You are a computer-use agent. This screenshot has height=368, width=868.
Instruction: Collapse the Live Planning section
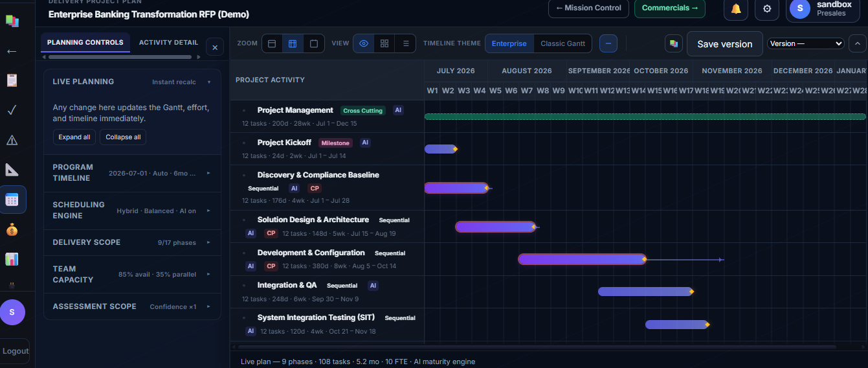132,82
